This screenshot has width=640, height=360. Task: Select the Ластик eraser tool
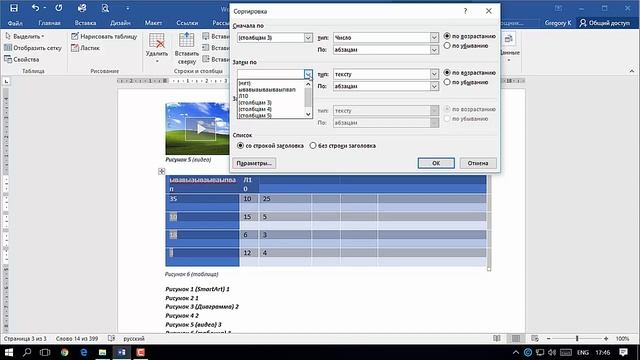point(85,48)
